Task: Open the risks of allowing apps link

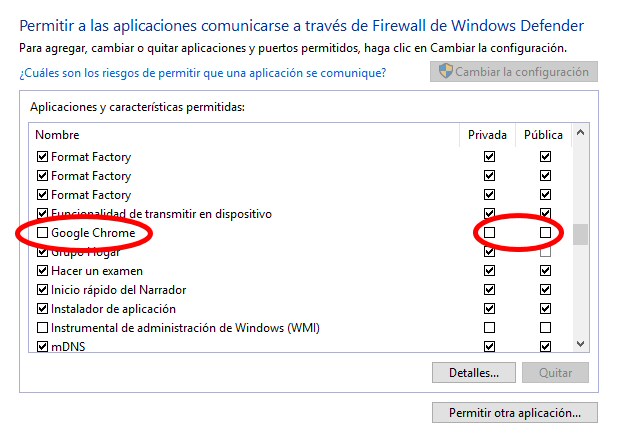Action: [202, 73]
